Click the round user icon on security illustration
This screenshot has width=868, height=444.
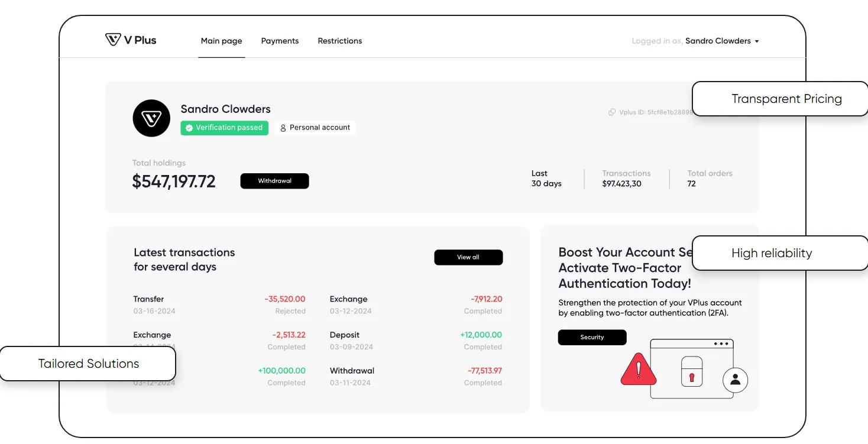coord(736,380)
